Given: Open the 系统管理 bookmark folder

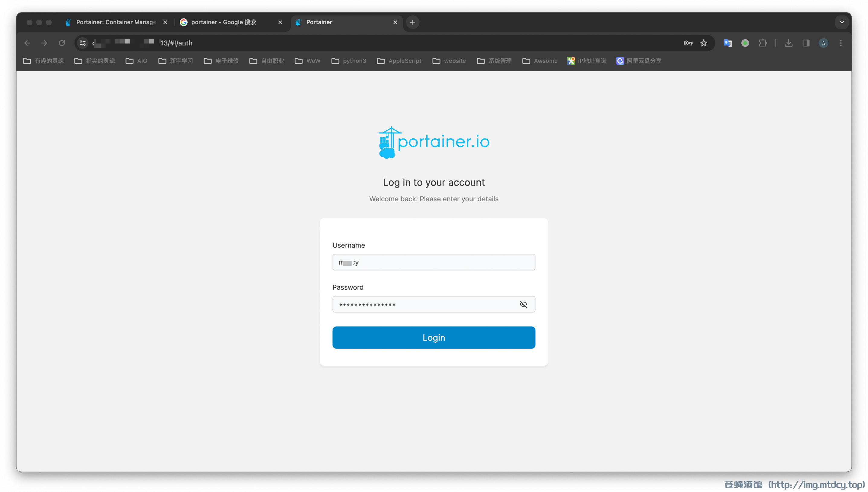Looking at the screenshot, I should pyautogui.click(x=495, y=61).
